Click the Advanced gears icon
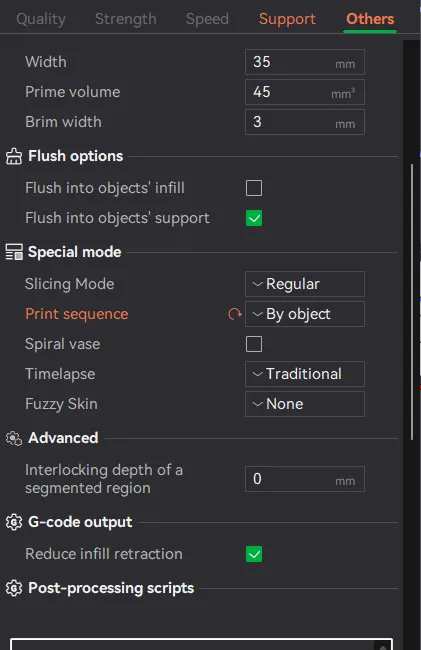421x650 pixels. (x=14, y=438)
